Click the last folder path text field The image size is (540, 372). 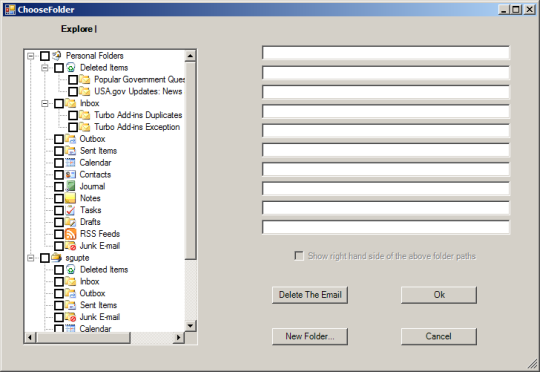click(x=386, y=227)
